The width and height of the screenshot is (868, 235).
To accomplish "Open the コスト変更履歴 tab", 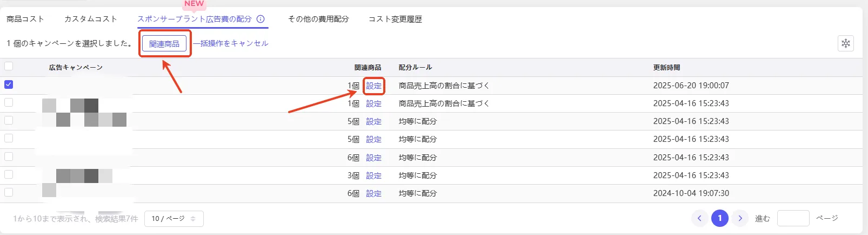I will [x=395, y=19].
